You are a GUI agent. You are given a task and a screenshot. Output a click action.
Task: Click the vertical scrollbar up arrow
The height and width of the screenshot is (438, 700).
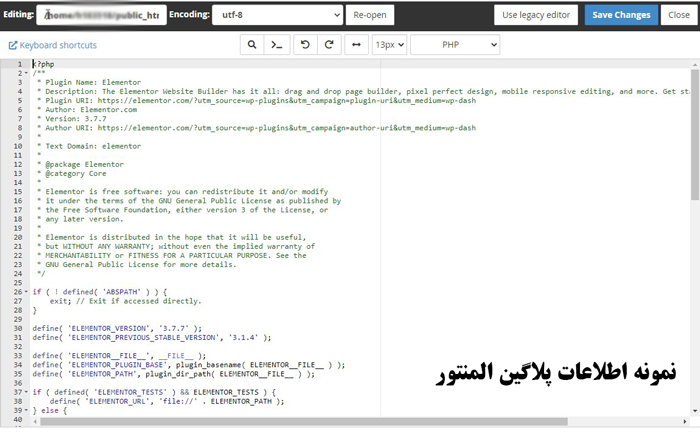(695, 65)
